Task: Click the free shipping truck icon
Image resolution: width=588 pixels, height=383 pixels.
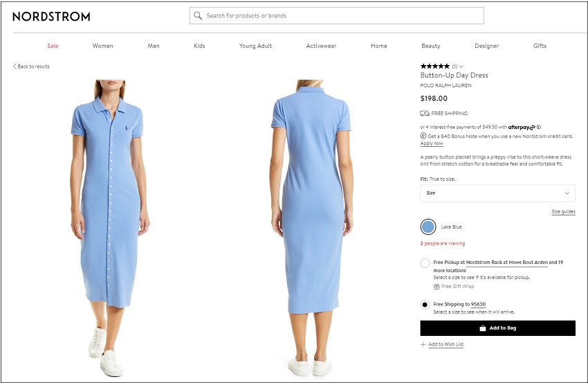Action: point(425,113)
